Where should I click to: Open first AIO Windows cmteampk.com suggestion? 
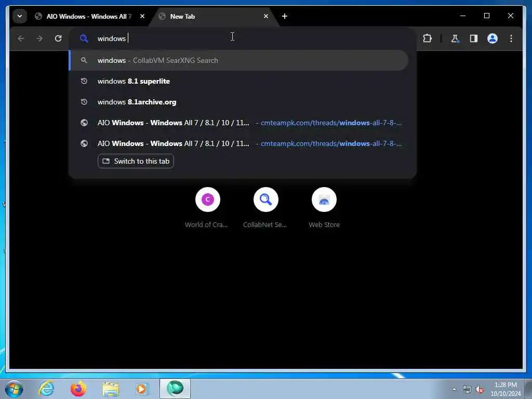pos(239,123)
